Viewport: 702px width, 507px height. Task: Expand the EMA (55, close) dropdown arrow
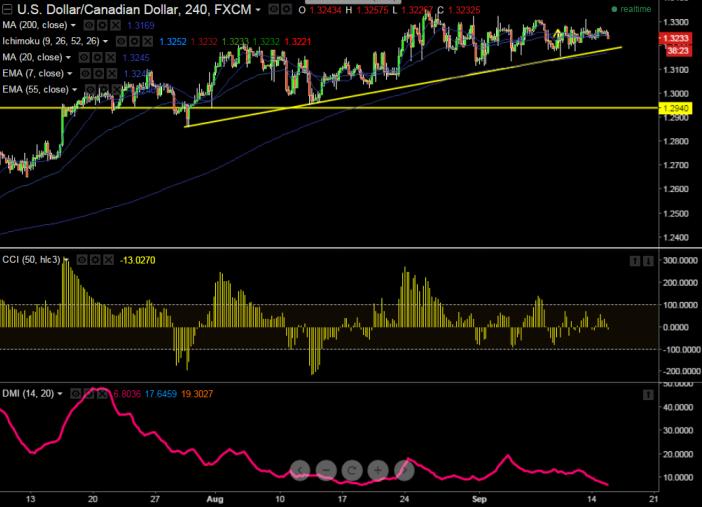[75, 90]
